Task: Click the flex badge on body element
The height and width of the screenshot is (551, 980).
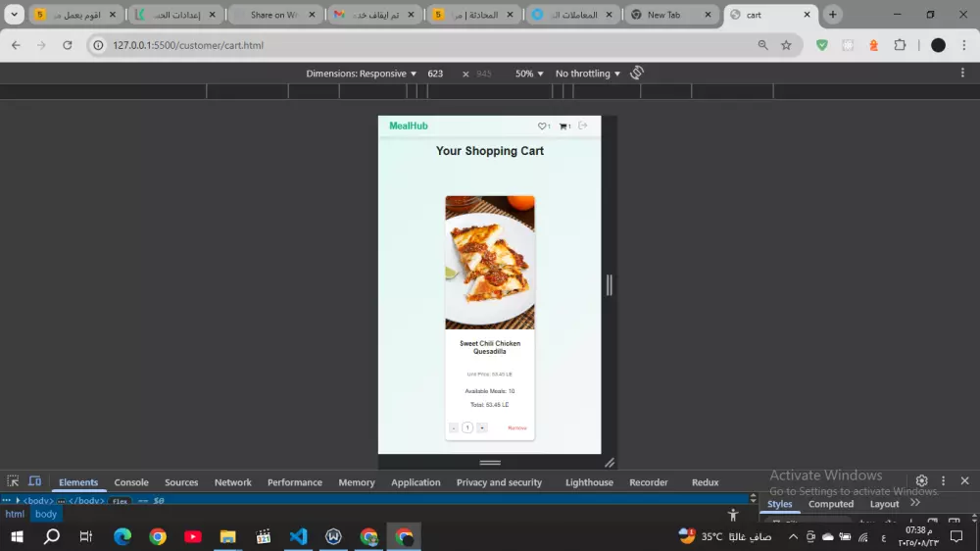Action: click(x=120, y=501)
